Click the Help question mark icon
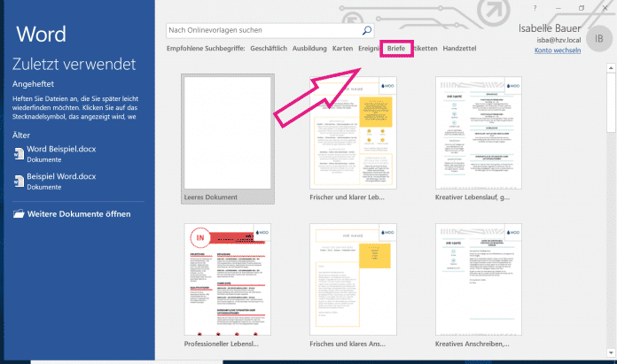Screen dimensions: 617x364 [535, 8]
